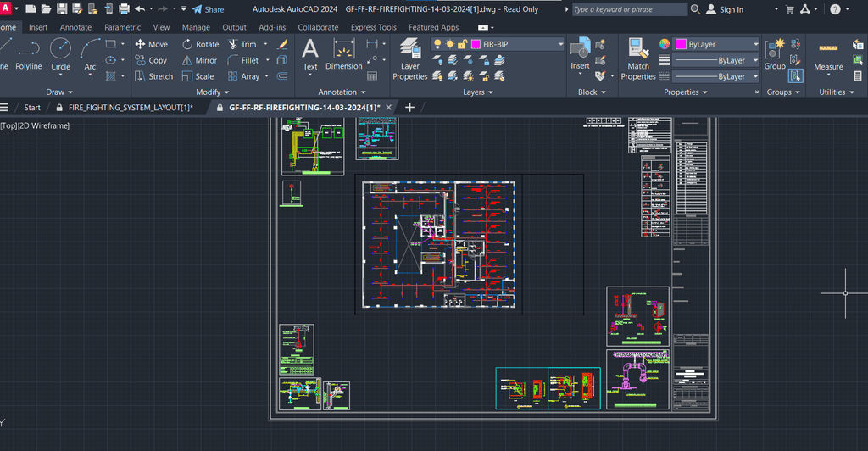The image size is (868, 451).
Task: Open the Express Tools ribbon tab
Action: 374,27
